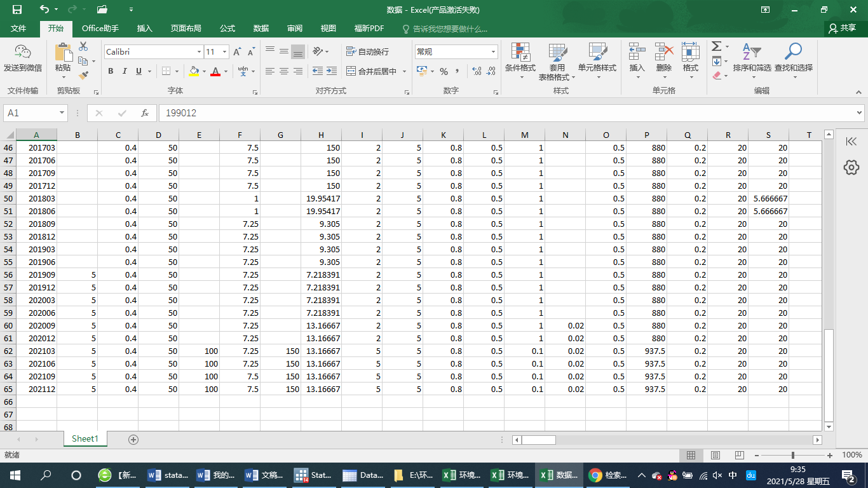Click the yellow fill color button
The image size is (868, 488).
tap(194, 71)
